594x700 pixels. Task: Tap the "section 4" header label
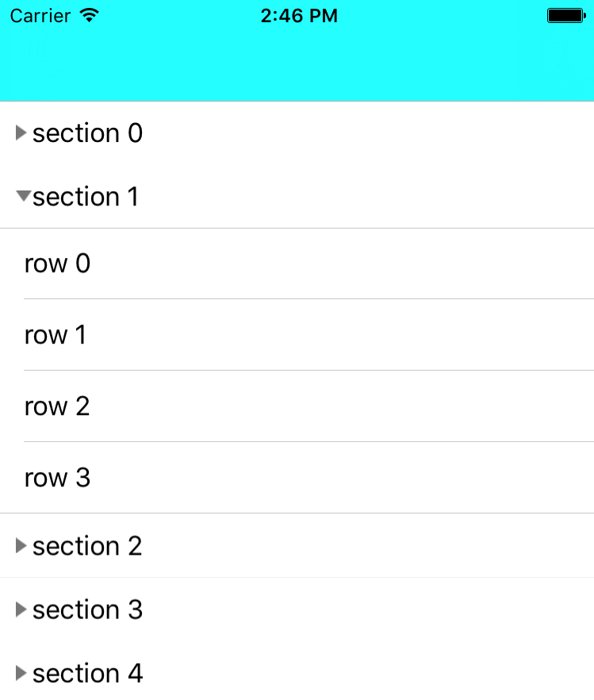pos(87,673)
